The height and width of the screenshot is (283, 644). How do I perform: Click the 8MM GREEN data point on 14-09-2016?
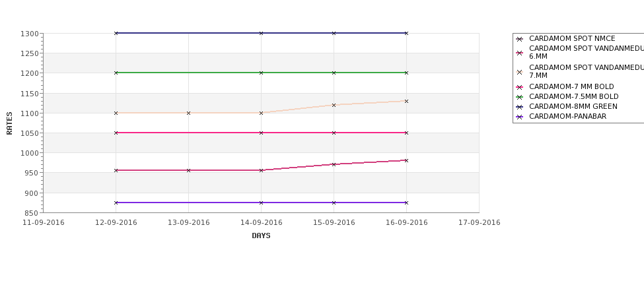(261, 33)
